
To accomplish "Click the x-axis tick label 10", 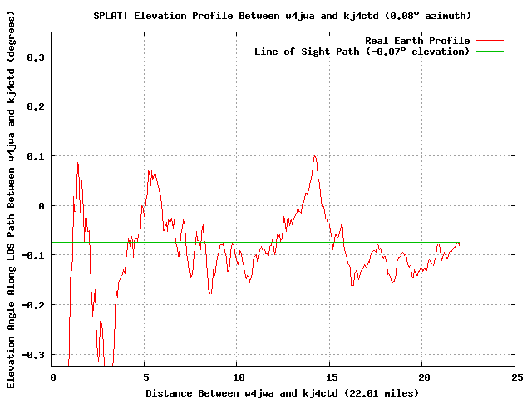I will tap(239, 377).
